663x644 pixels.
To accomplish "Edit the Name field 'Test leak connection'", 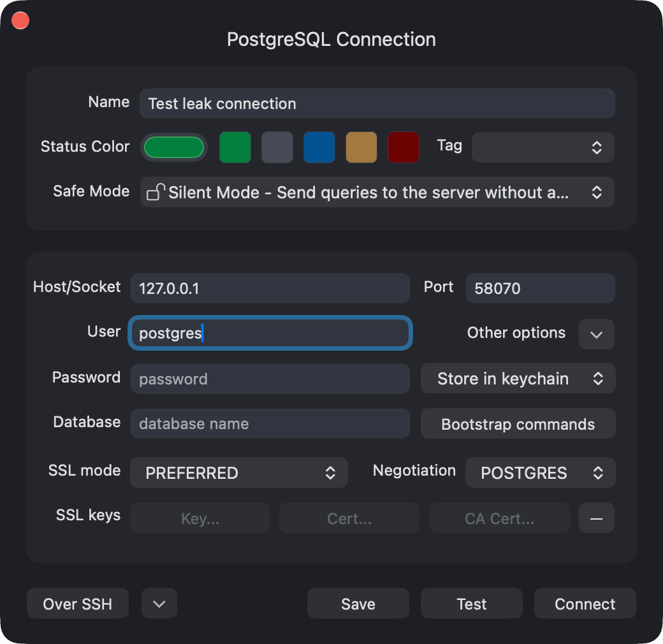I will point(377,103).
